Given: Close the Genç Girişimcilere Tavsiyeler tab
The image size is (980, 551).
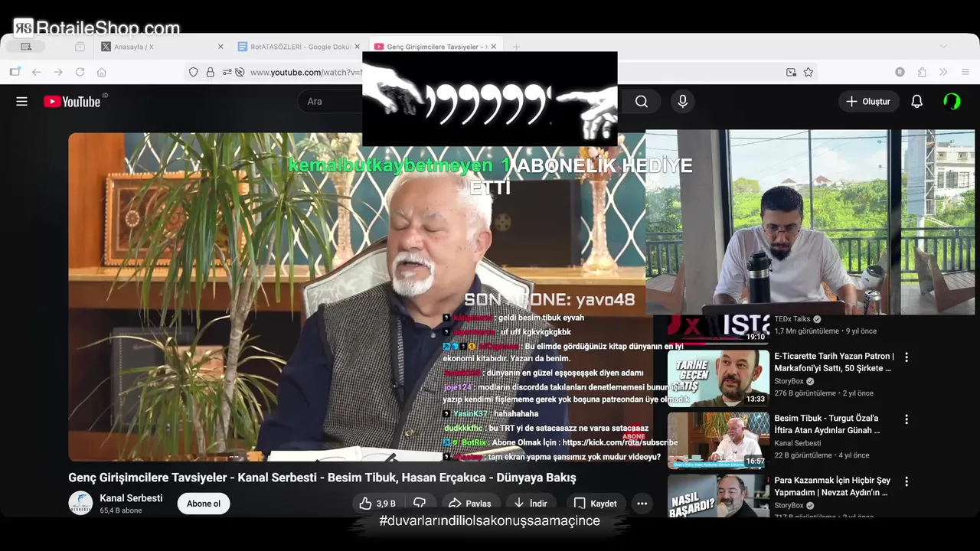Looking at the screenshot, I should [493, 47].
